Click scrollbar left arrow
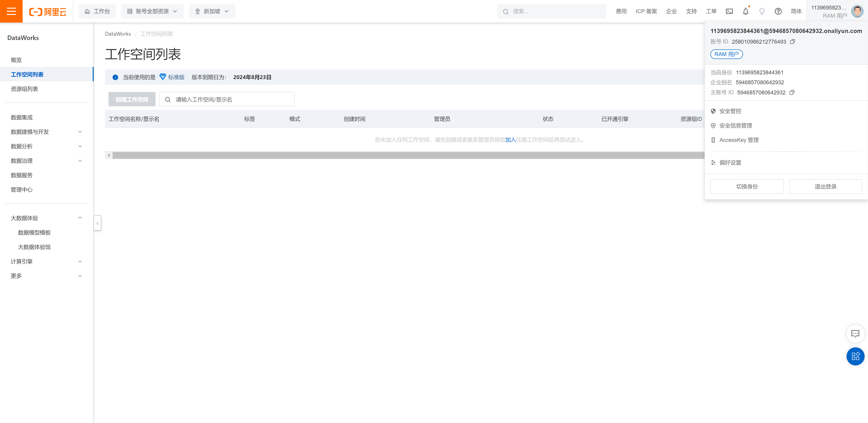The width and height of the screenshot is (868, 423). pos(109,155)
